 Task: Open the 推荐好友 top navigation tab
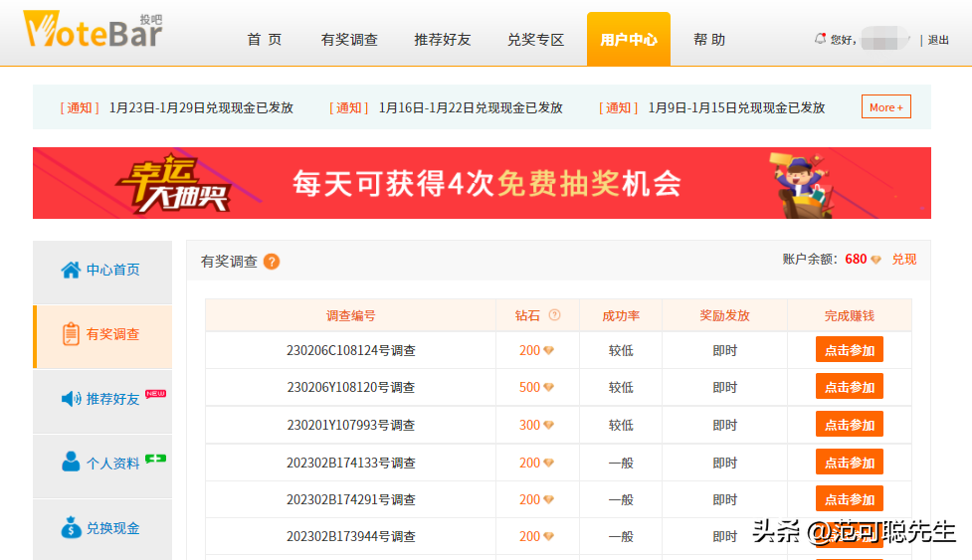[x=443, y=40]
